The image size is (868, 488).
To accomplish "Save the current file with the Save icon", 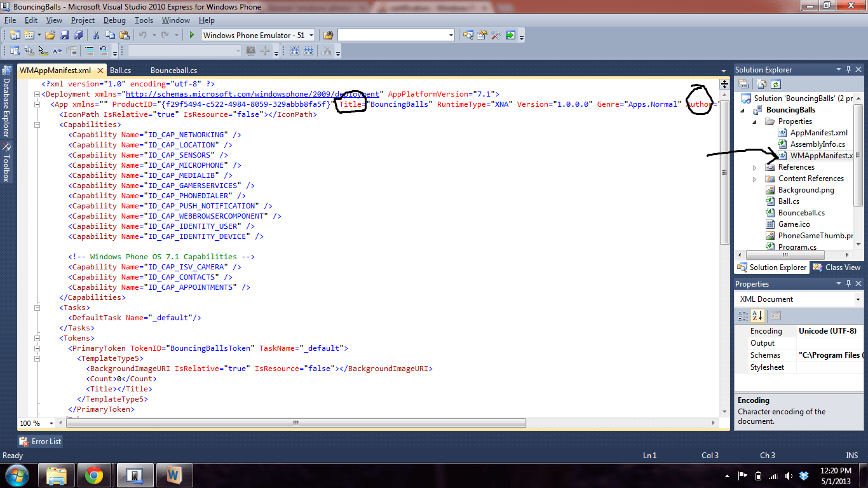I will pos(64,36).
